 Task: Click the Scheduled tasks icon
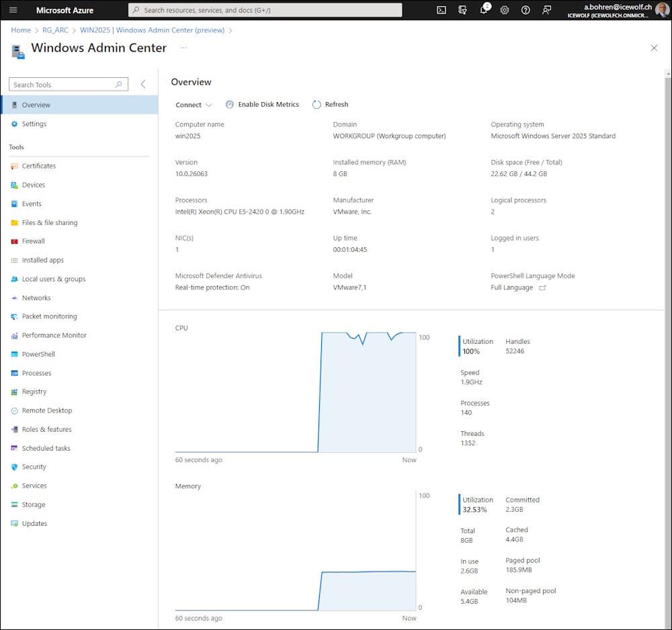coord(14,448)
